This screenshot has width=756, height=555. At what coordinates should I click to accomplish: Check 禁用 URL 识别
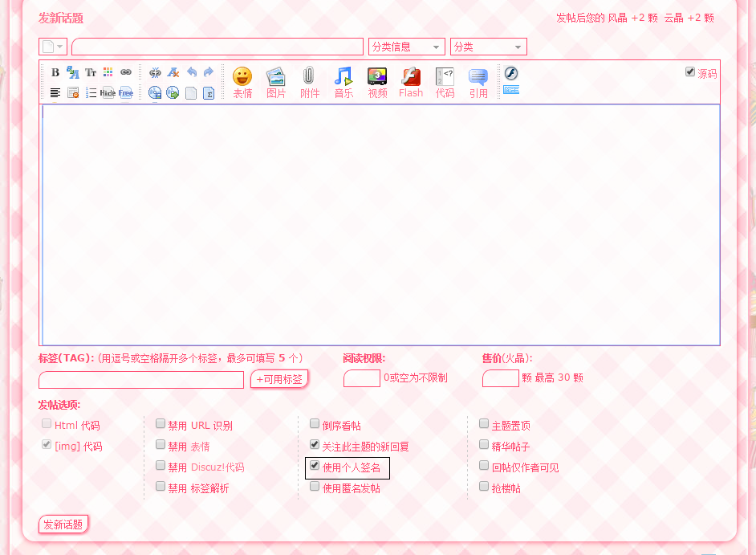click(161, 424)
